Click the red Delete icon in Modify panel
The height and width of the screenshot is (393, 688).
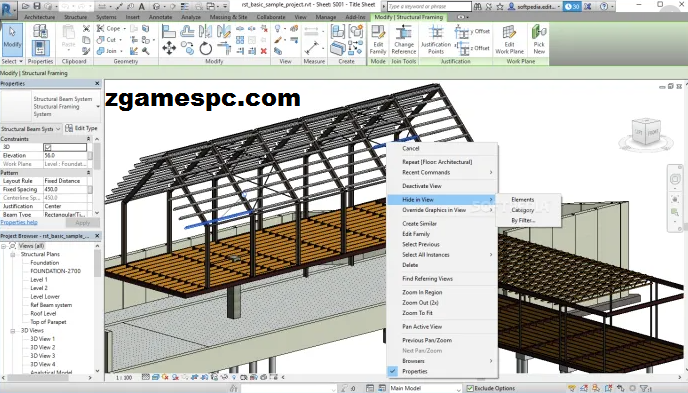[x=263, y=51]
